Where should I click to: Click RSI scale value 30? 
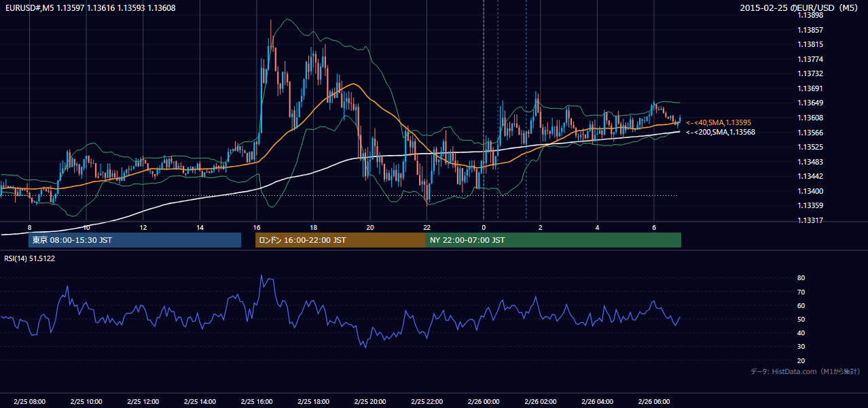[x=801, y=347]
